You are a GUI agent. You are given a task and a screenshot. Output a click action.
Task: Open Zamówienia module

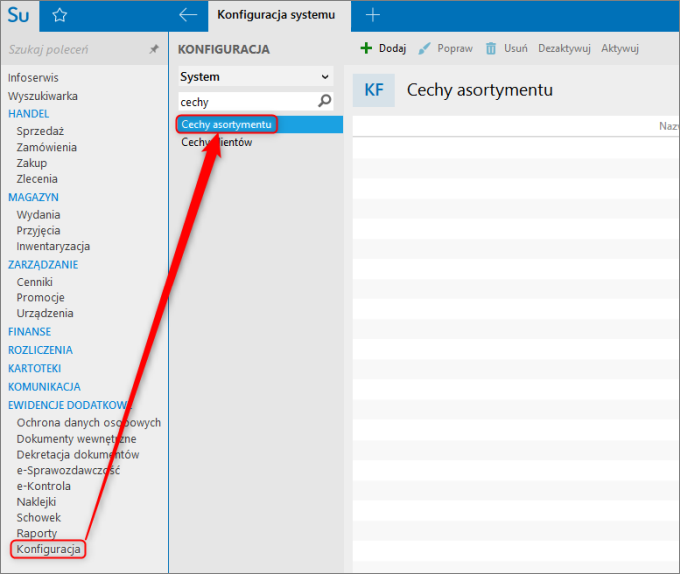click(x=46, y=147)
